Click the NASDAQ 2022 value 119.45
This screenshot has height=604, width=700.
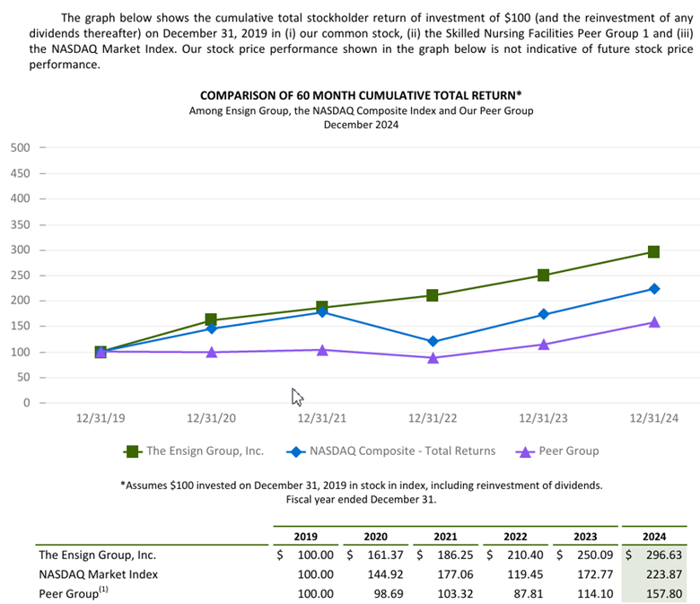point(525,574)
